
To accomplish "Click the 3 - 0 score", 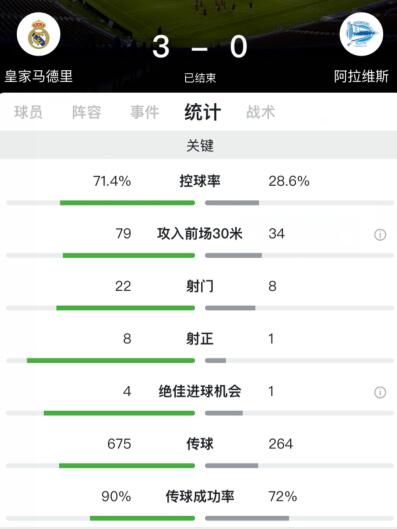I will coord(200,47).
